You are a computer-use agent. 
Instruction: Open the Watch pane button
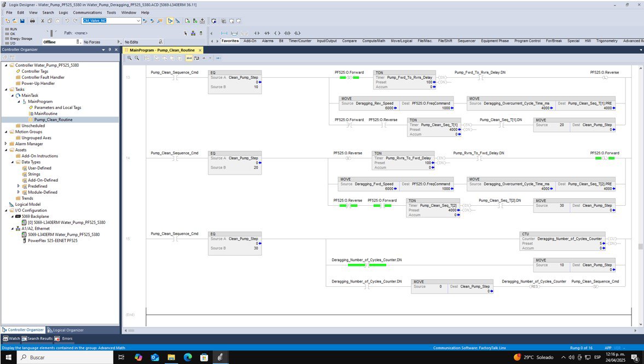click(x=11, y=338)
